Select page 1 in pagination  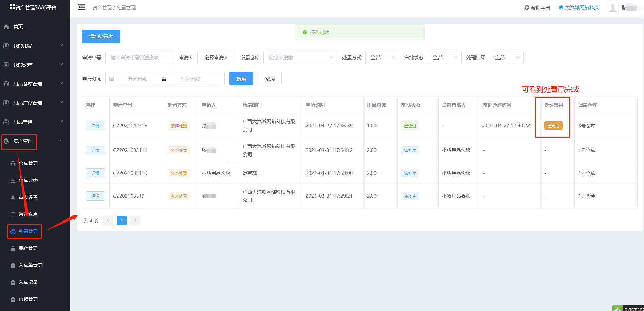[122, 220]
